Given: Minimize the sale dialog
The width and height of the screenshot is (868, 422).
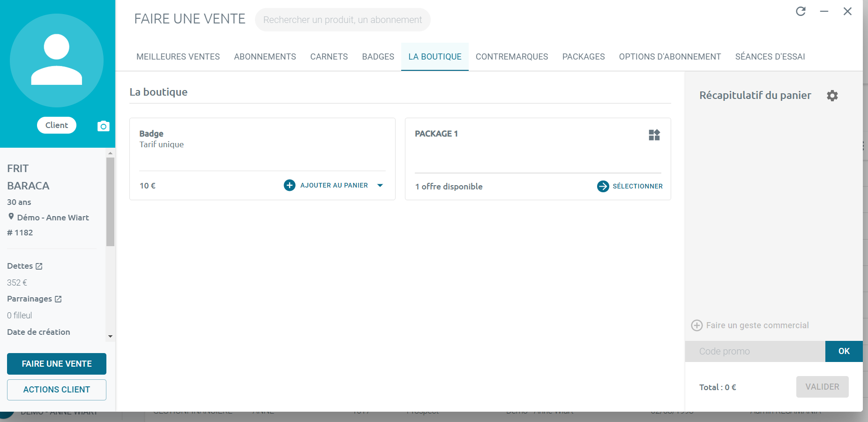Looking at the screenshot, I should [824, 11].
